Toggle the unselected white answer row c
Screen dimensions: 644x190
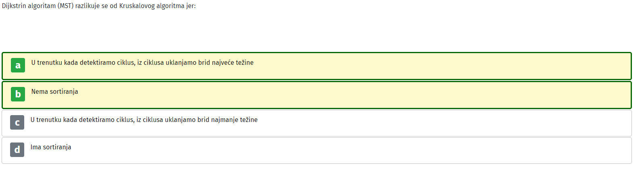coord(317,123)
